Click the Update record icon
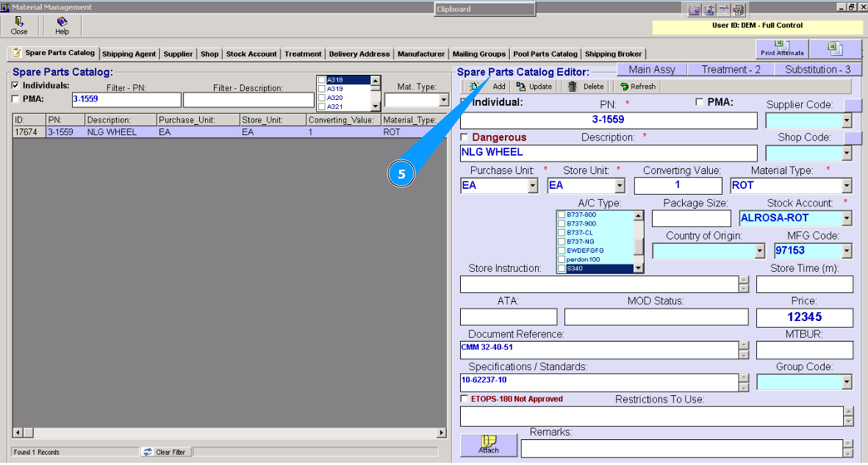 pos(521,87)
